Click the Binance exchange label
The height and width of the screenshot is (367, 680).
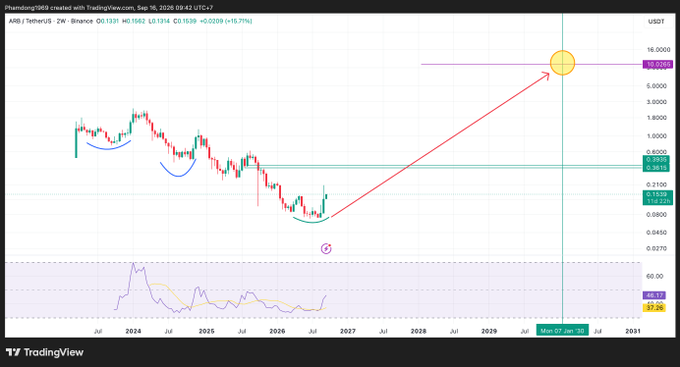click(82, 21)
